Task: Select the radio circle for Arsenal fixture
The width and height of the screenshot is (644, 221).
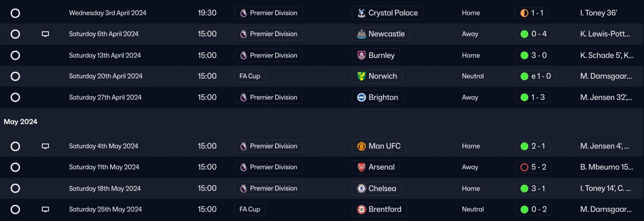Action: tap(15, 167)
